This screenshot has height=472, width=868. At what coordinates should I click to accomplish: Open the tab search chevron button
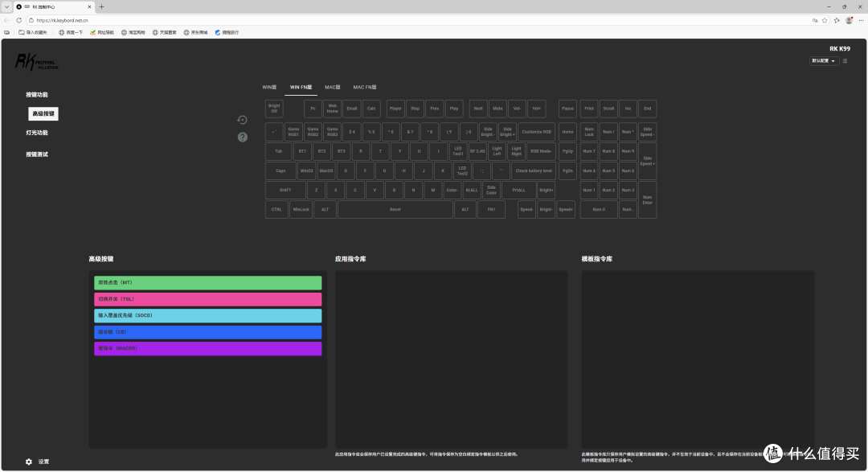(6, 6)
